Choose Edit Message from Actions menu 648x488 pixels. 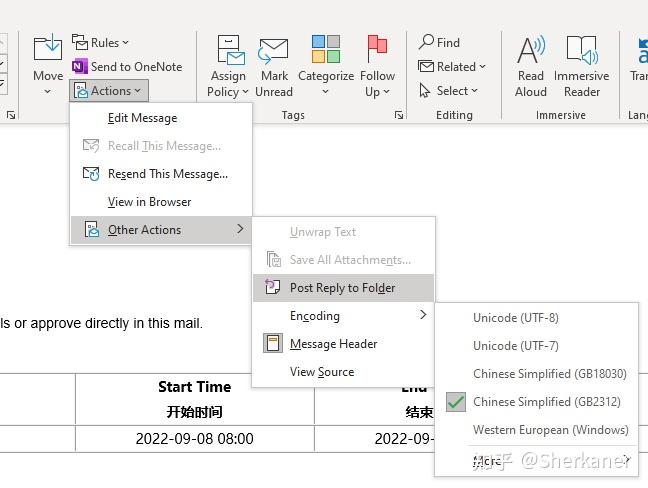click(161, 118)
